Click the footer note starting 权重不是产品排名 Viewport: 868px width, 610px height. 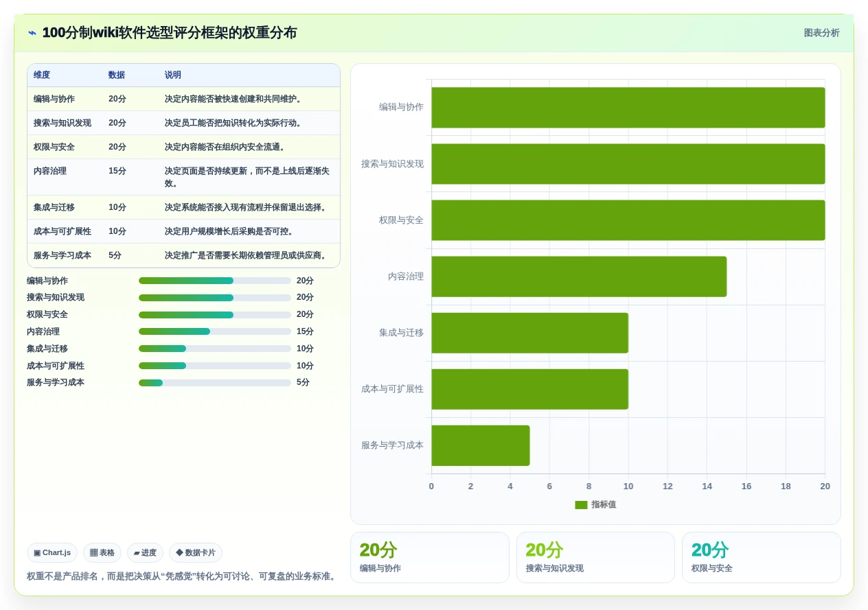[183, 576]
